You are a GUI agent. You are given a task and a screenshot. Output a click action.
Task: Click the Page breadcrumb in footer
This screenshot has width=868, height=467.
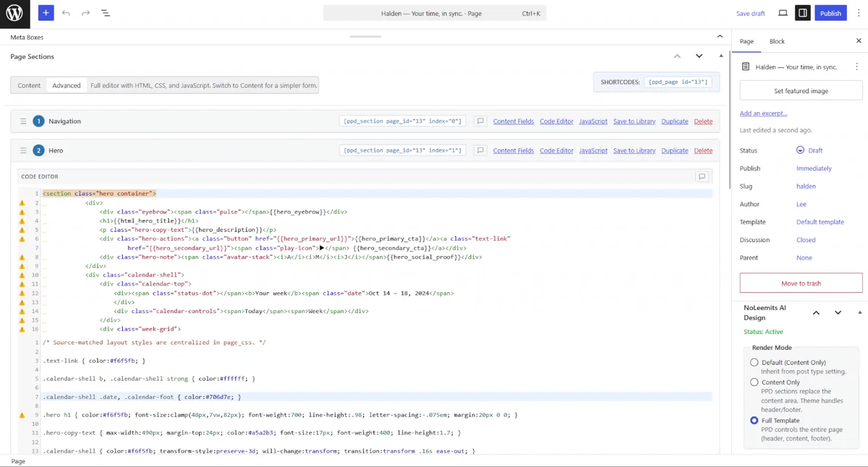click(x=18, y=461)
